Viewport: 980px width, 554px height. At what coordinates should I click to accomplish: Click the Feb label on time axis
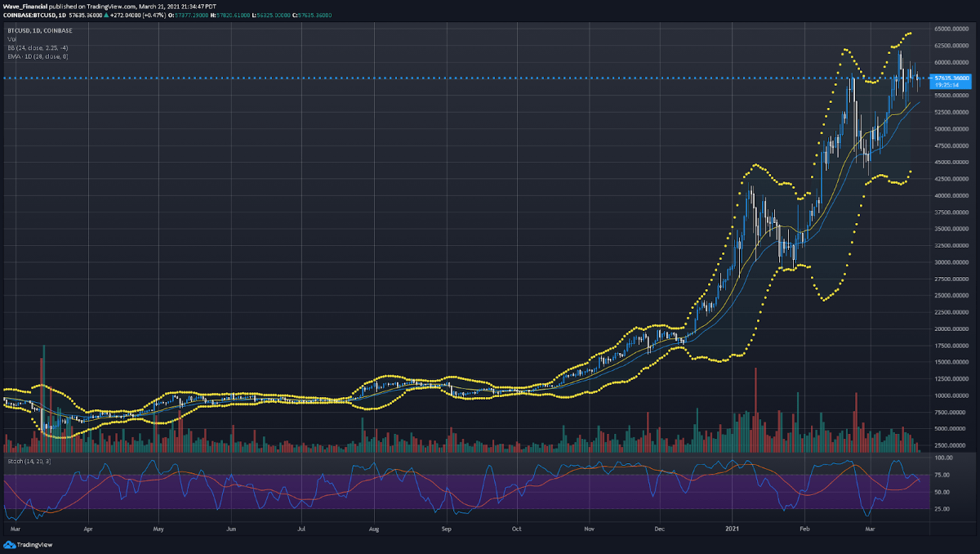804,529
